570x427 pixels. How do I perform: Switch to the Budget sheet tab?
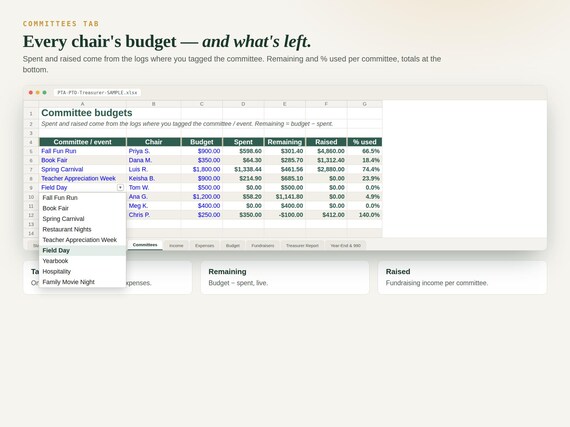pos(233,246)
